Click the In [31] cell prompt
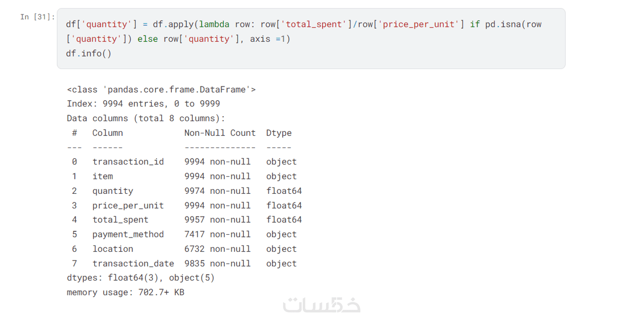Image resolution: width=644 pixels, height=319 pixels. click(x=37, y=17)
